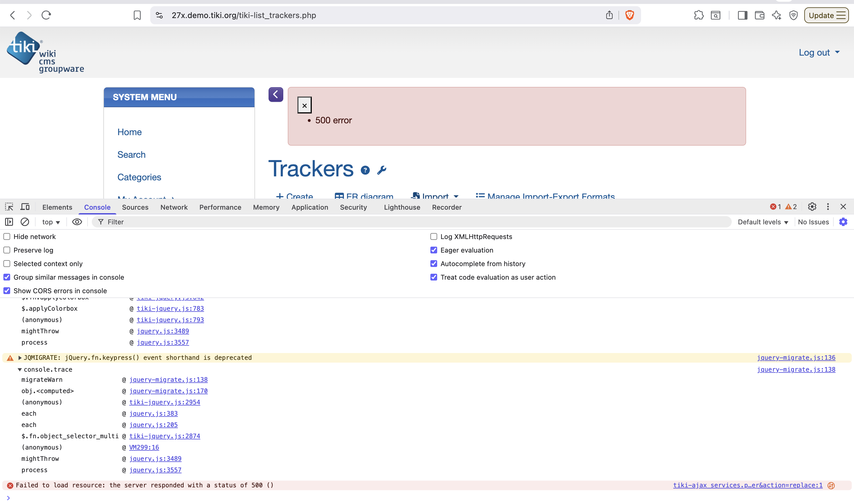Click the wrench icon next to Trackers
The width and height of the screenshot is (854, 504).
click(382, 170)
